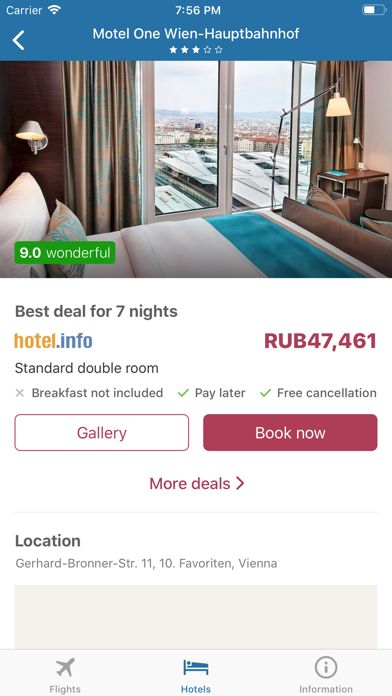Tap the battery indicator icon
Image resolution: width=392 pixels, height=696 pixels.
374,10
